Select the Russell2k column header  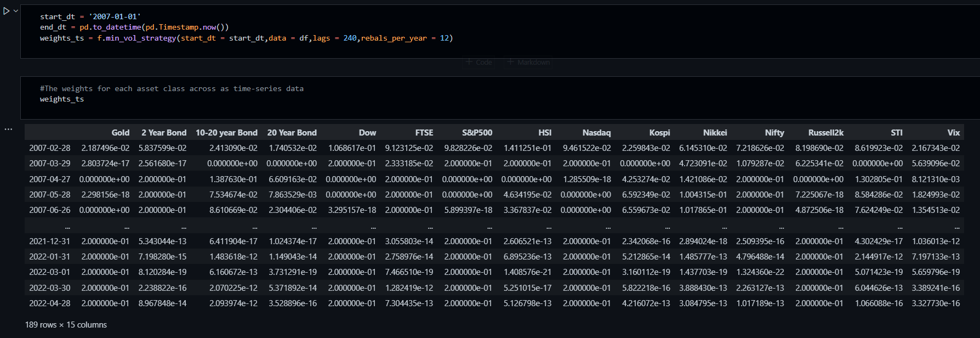click(826, 133)
